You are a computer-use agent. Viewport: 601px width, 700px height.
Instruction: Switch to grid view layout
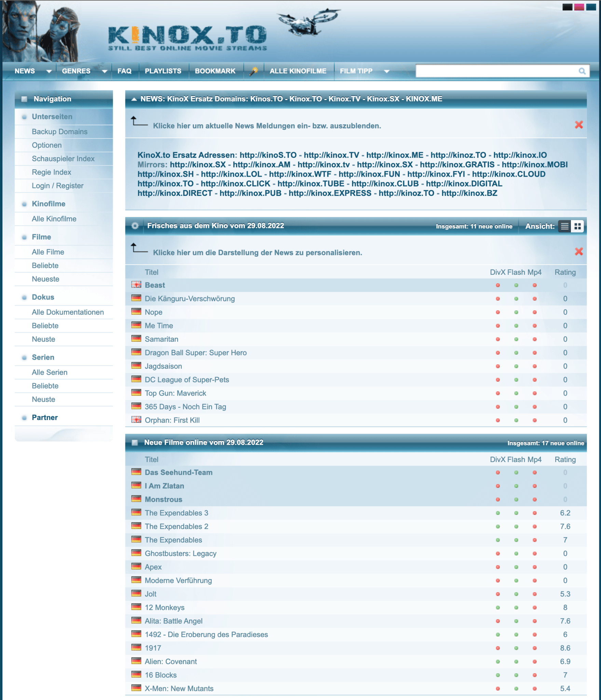tap(577, 226)
